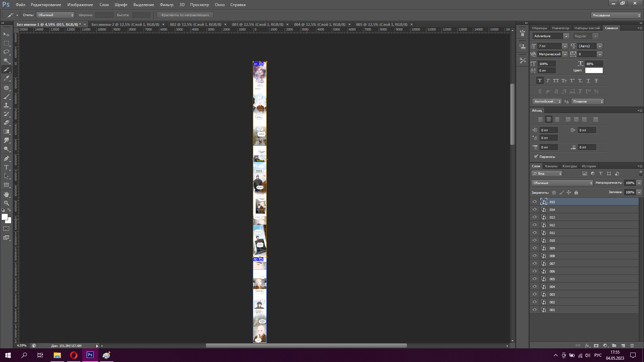
Task: Open Photoshop from the Windows taskbar
Action: click(x=90, y=355)
